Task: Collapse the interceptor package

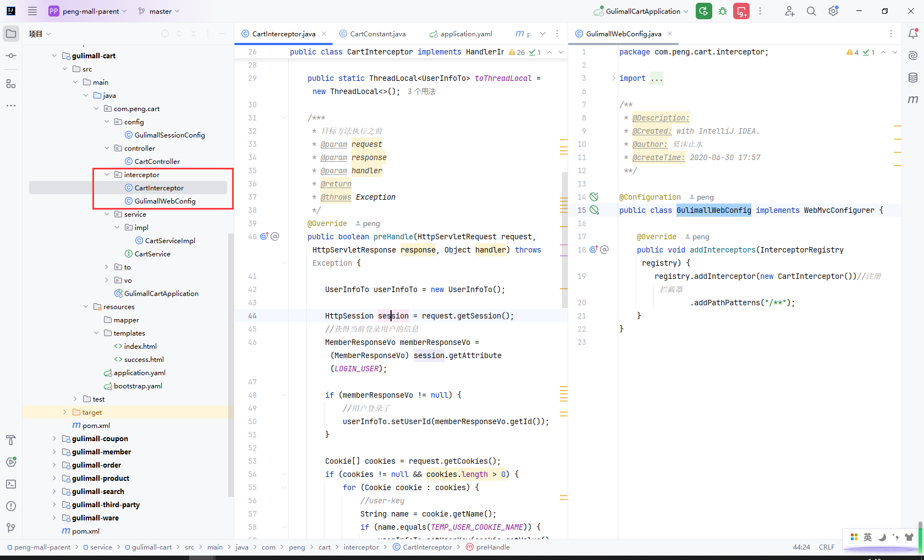Action: (x=107, y=174)
